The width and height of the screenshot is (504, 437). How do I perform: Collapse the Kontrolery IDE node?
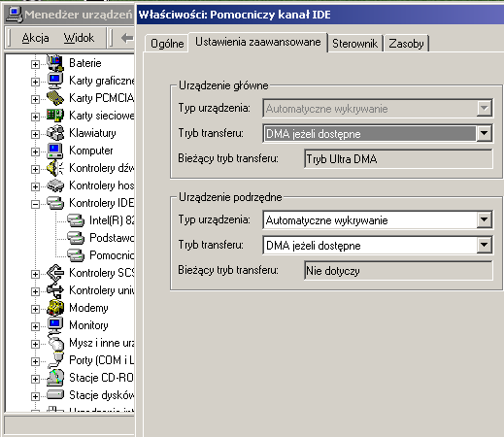pyautogui.click(x=35, y=204)
